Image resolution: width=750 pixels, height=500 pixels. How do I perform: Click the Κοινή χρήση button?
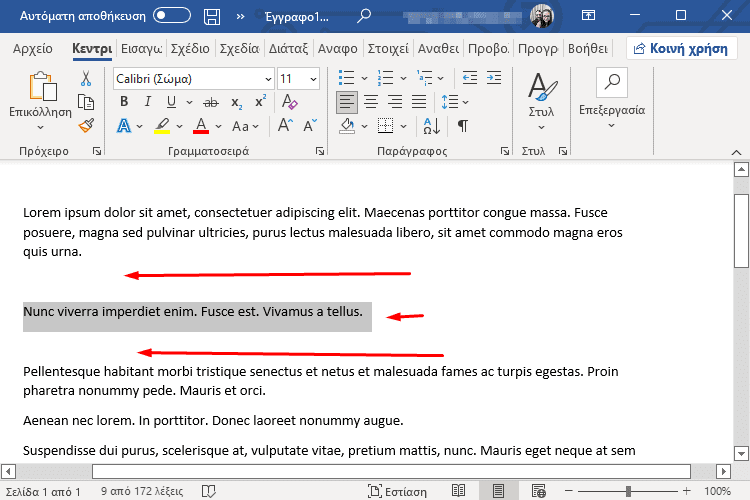681,49
